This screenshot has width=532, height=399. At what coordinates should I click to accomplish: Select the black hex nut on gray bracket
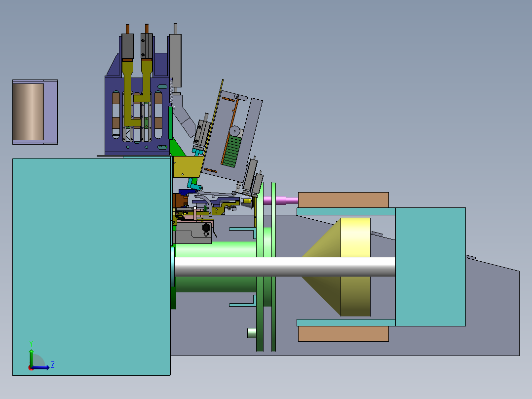(206, 227)
